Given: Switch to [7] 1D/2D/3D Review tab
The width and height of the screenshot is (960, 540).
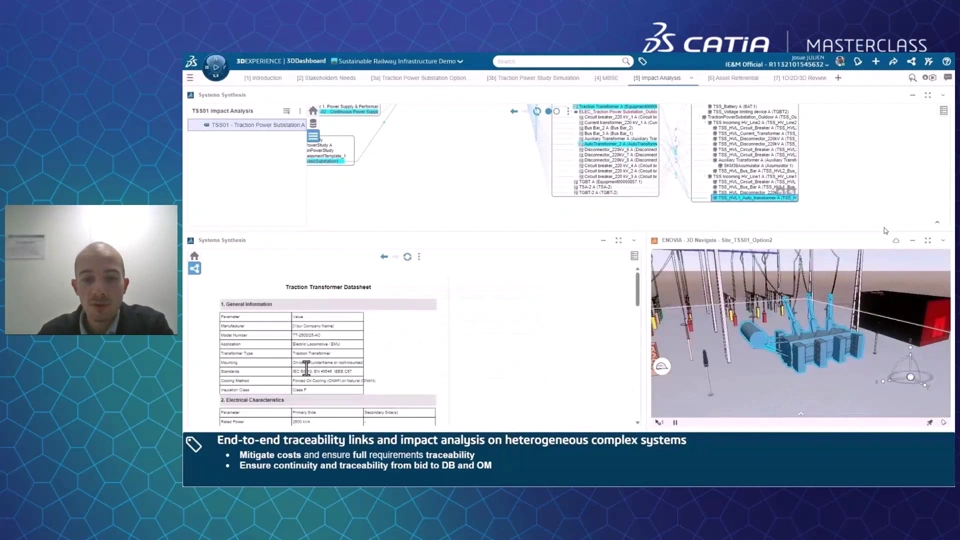Looking at the screenshot, I should click(800, 78).
